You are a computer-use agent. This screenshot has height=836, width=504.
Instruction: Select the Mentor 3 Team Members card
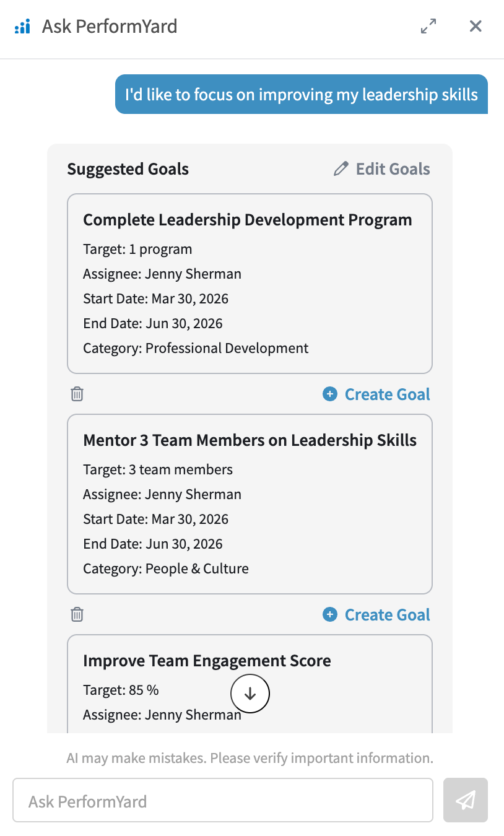point(250,504)
